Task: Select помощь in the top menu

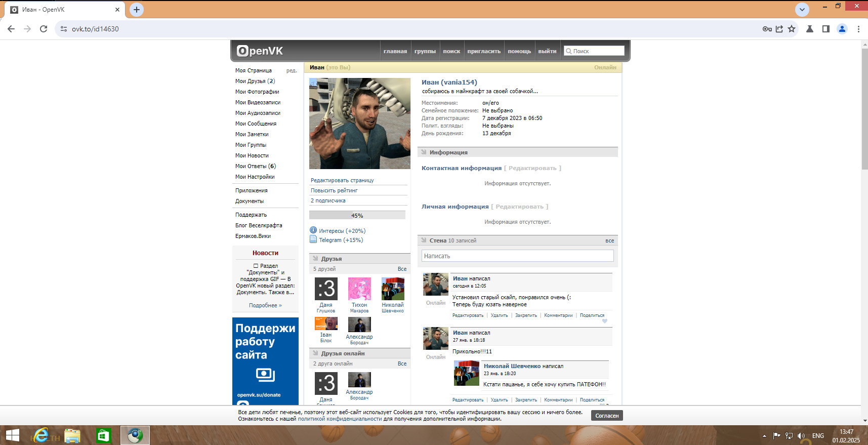Action: pyautogui.click(x=519, y=51)
